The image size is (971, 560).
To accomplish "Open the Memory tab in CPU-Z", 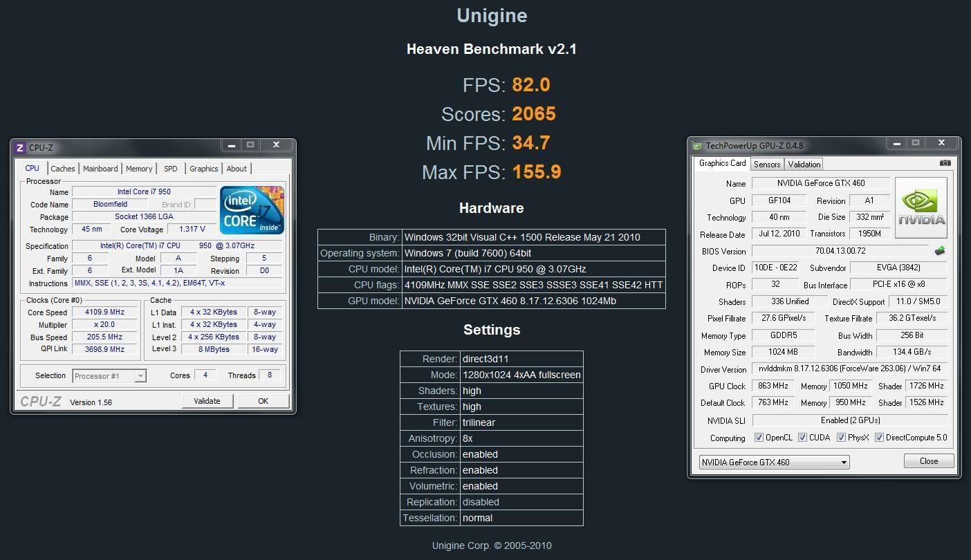I will pos(139,169).
